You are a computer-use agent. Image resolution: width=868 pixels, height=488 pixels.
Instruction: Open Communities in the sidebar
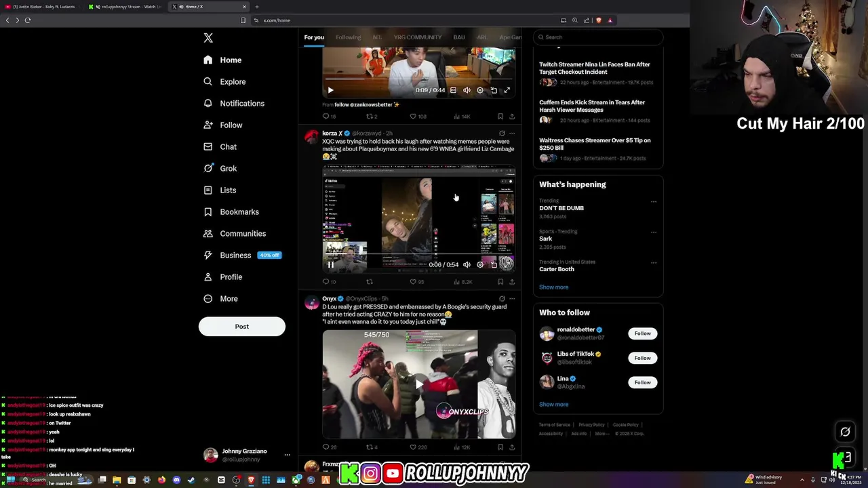click(235, 233)
